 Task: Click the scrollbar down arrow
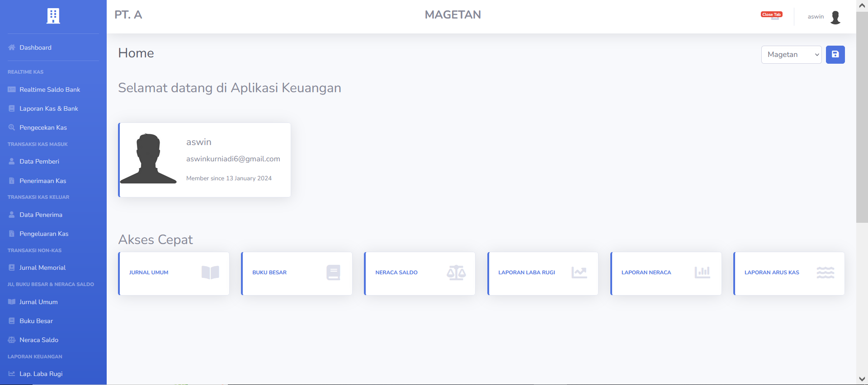862,379
